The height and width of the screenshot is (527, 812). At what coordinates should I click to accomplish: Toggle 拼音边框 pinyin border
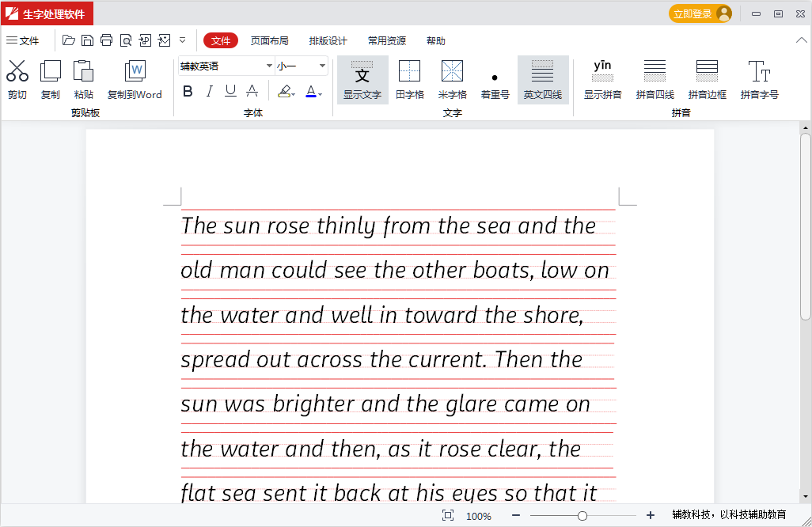pyautogui.click(x=708, y=80)
